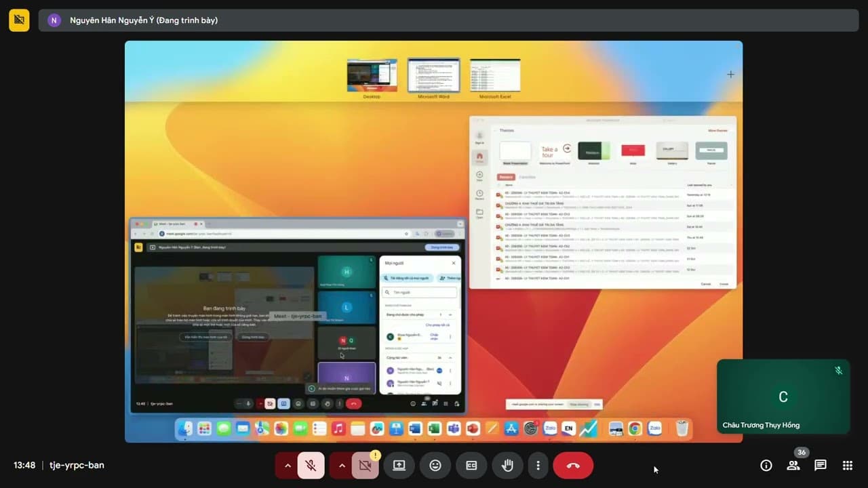Unmute the microphone in Meet
The image size is (868, 488).
tap(311, 466)
